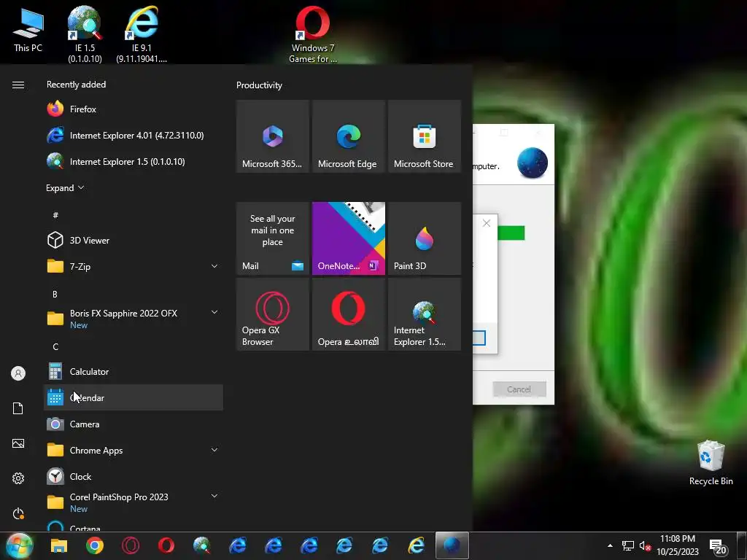
Task: Expand the Boris FX Sapphire 2022 OFX folder
Action: 133,319
